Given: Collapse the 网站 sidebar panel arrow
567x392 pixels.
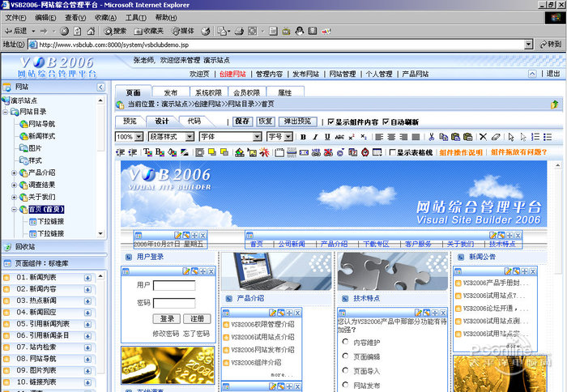Looking at the screenshot, I should (x=100, y=87).
